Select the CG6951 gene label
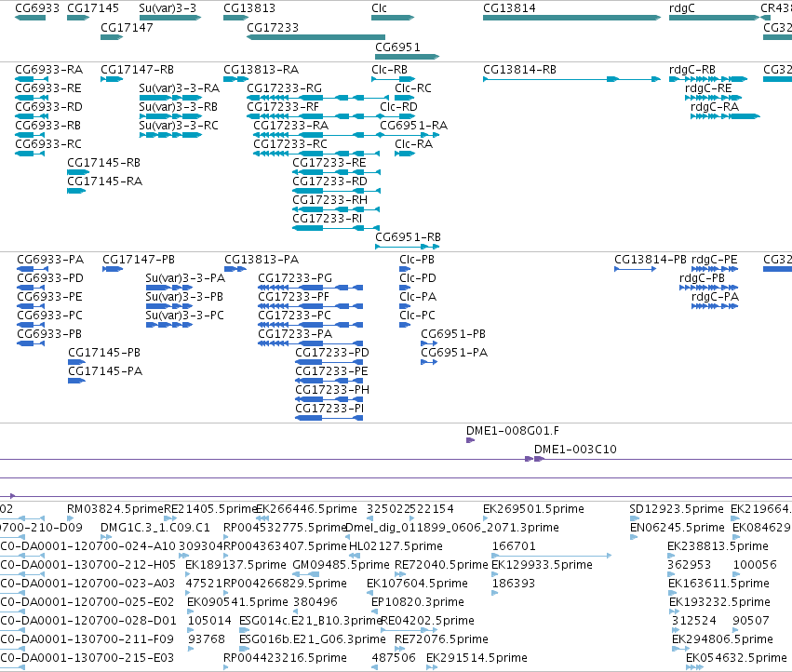The image size is (792, 672). (397, 47)
